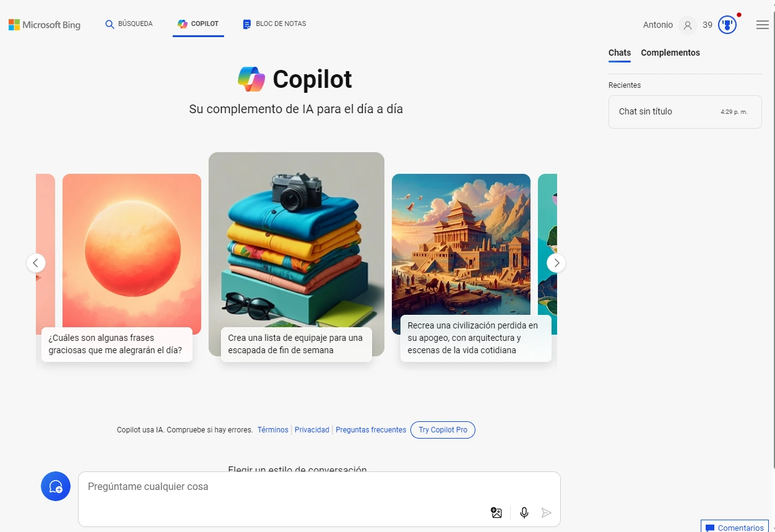The image size is (775, 532).
Task: Click the 'Recientes' heading text
Action: click(x=625, y=85)
